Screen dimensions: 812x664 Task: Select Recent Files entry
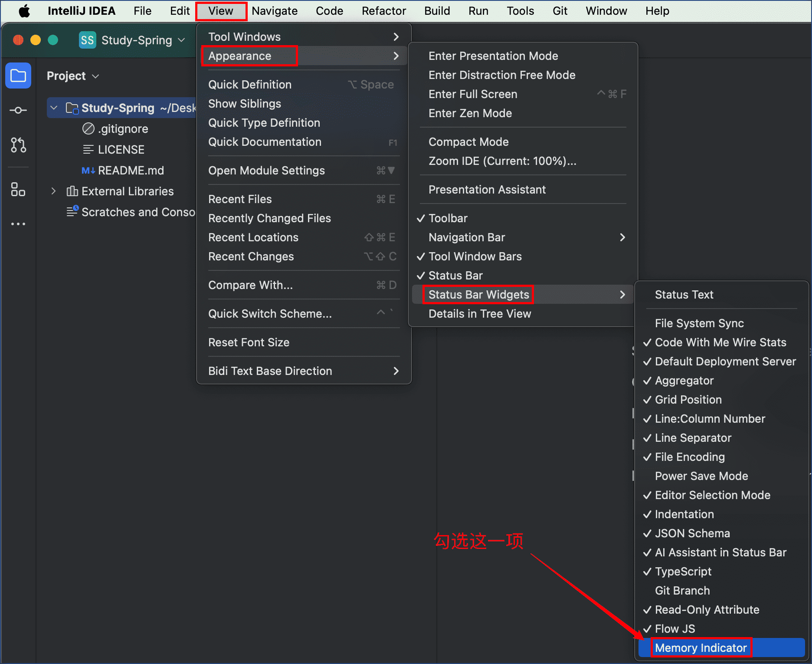pos(304,199)
